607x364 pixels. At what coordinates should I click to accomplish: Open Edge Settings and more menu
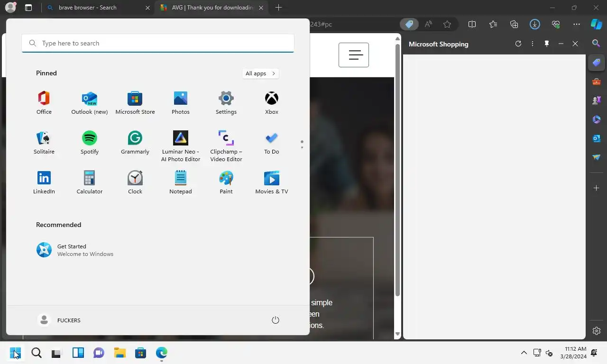coord(577,24)
